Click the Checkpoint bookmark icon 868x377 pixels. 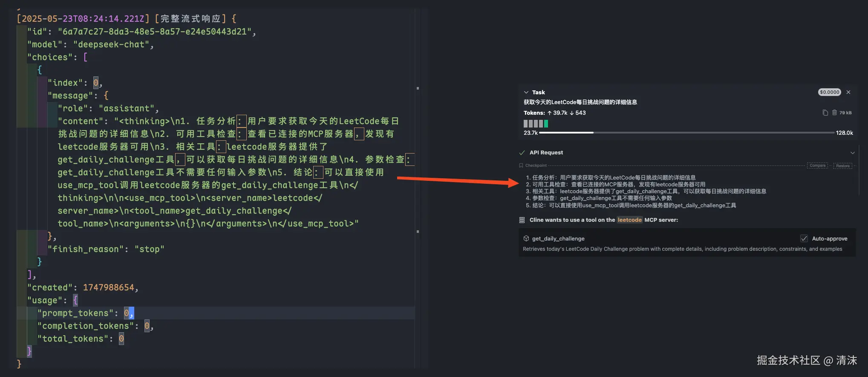[x=521, y=165]
